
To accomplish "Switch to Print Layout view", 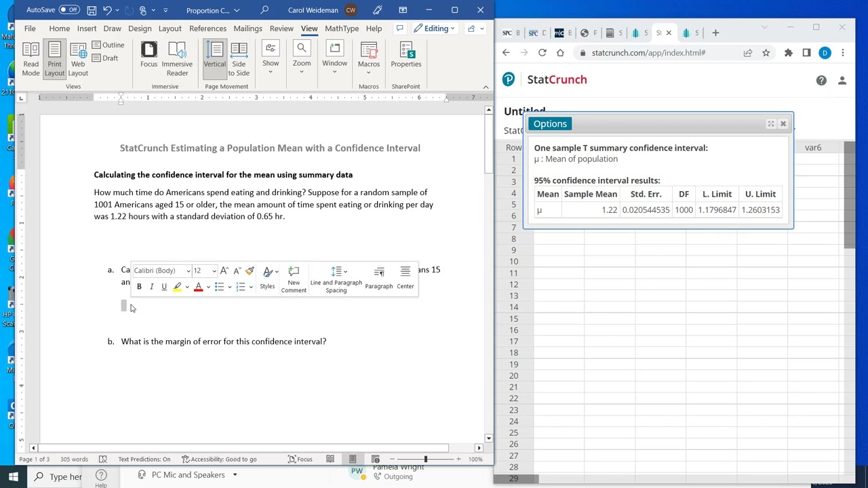I will pyautogui.click(x=54, y=60).
